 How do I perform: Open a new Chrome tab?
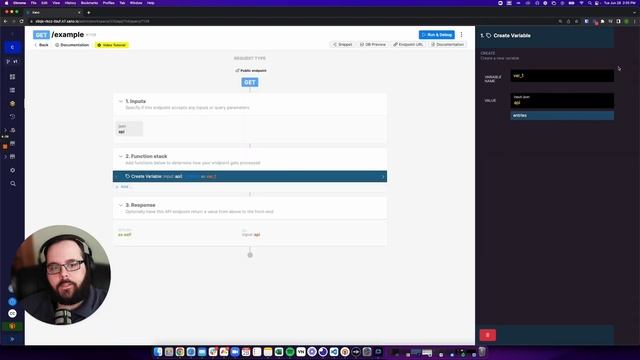89,12
